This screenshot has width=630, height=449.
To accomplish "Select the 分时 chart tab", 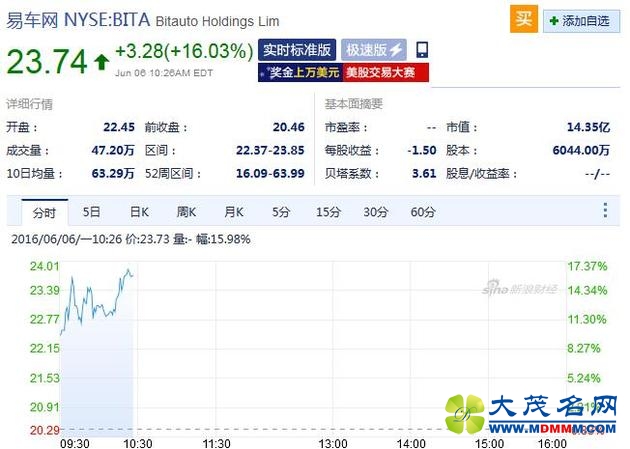I will (44, 212).
